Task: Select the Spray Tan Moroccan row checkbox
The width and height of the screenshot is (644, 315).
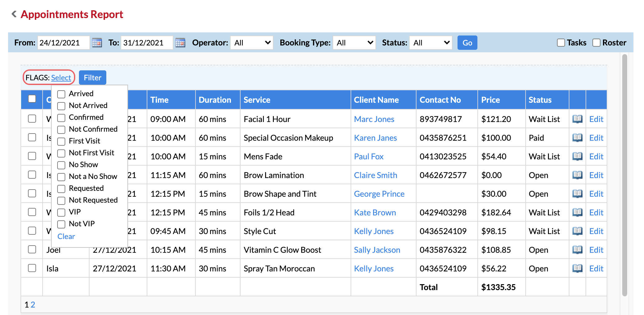Action: click(32, 268)
